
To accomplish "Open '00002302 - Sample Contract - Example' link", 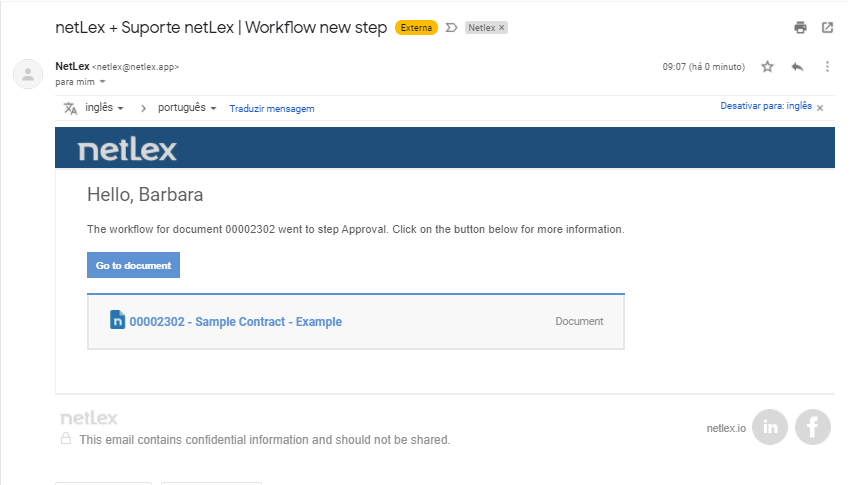I will pos(236,322).
